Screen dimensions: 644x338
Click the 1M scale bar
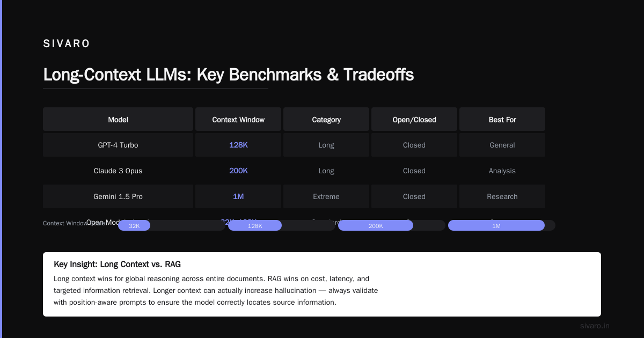point(496,225)
